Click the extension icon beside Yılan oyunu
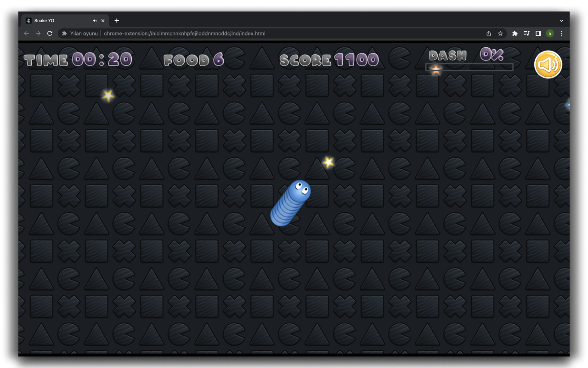The image size is (588, 368). point(64,33)
